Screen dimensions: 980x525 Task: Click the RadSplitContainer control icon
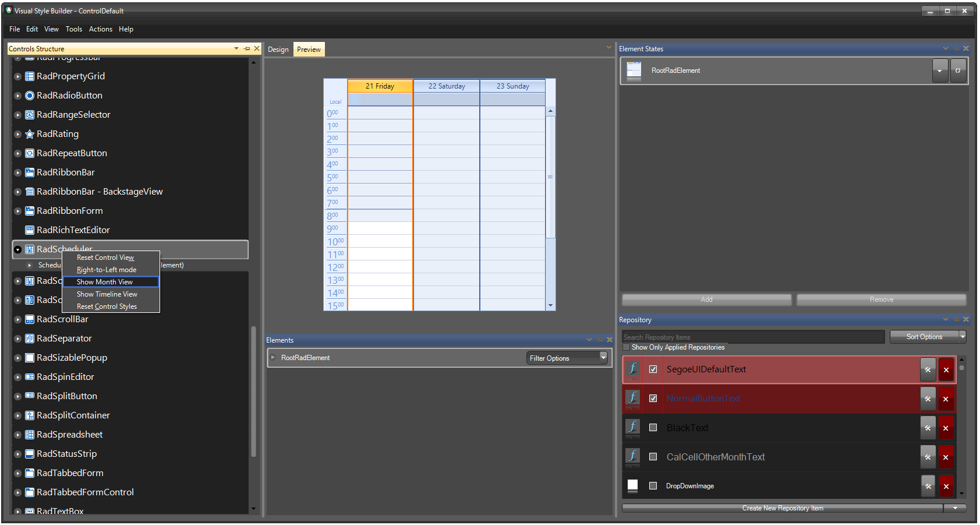[x=30, y=415]
